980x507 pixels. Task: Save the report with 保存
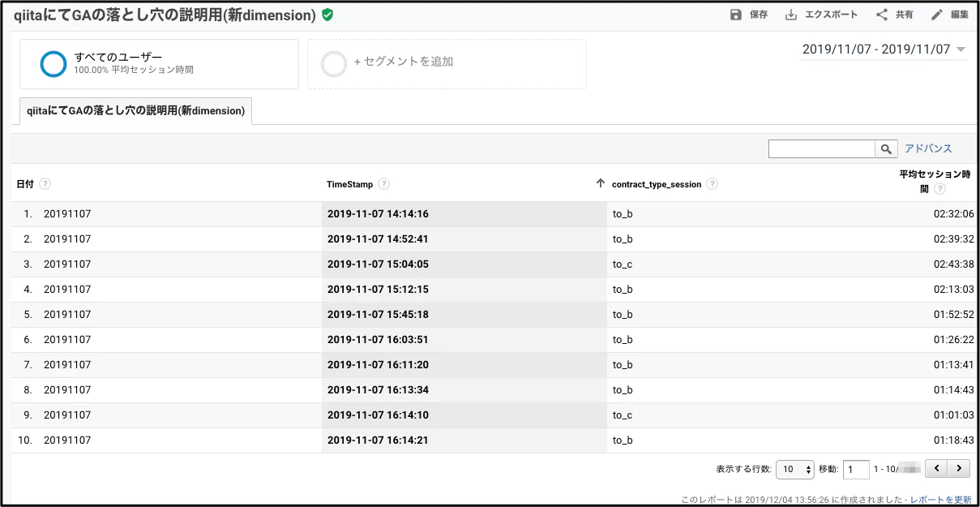749,15
